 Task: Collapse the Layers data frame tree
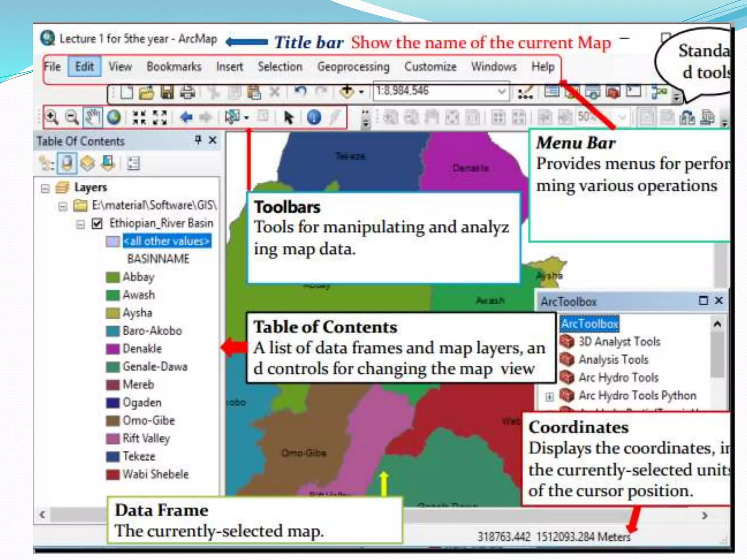45,188
